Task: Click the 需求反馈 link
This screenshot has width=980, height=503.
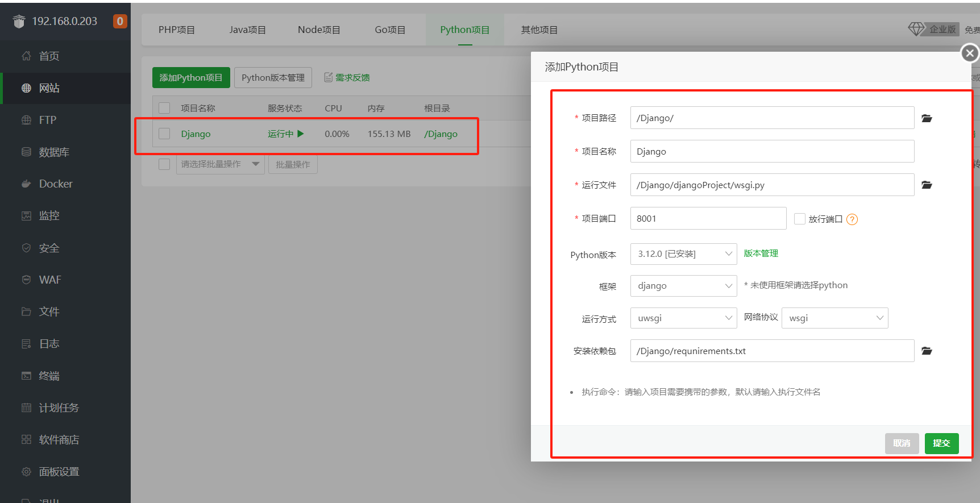Action: (x=352, y=77)
